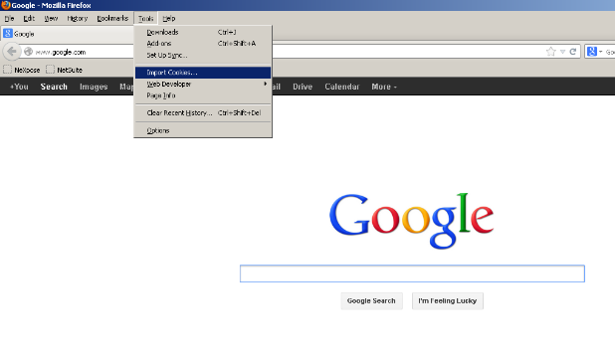Reload the page using the refresh icon

pyautogui.click(x=572, y=52)
